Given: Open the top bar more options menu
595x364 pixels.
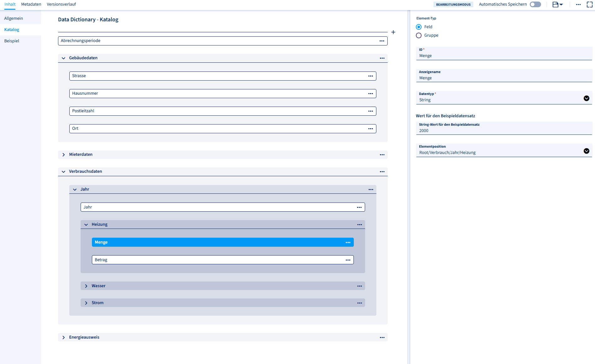Looking at the screenshot, I should click(578, 4).
